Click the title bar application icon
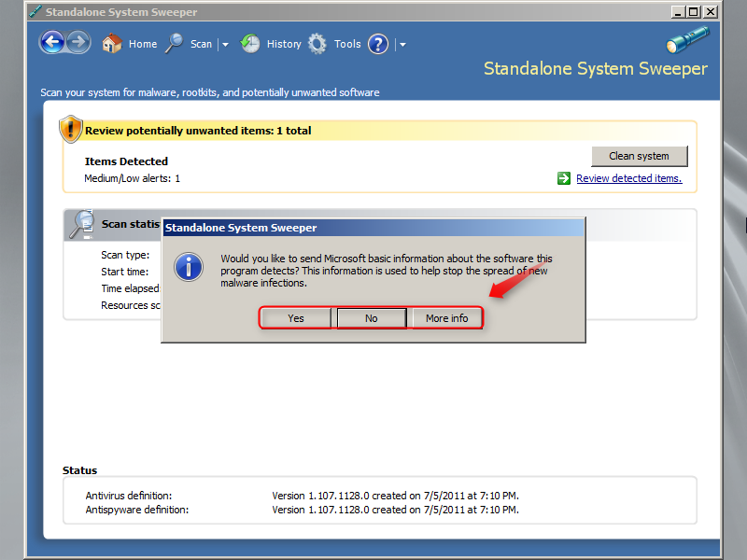Image resolution: width=747 pixels, height=560 pixels. (x=34, y=11)
